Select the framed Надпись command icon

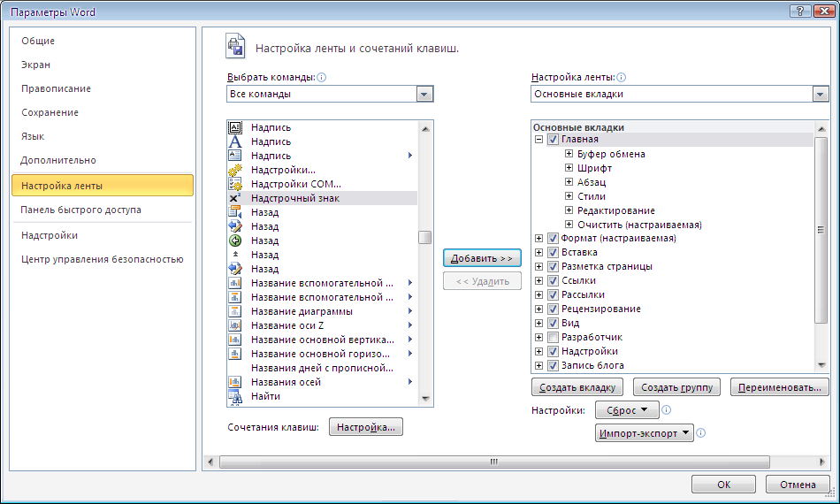point(235,127)
